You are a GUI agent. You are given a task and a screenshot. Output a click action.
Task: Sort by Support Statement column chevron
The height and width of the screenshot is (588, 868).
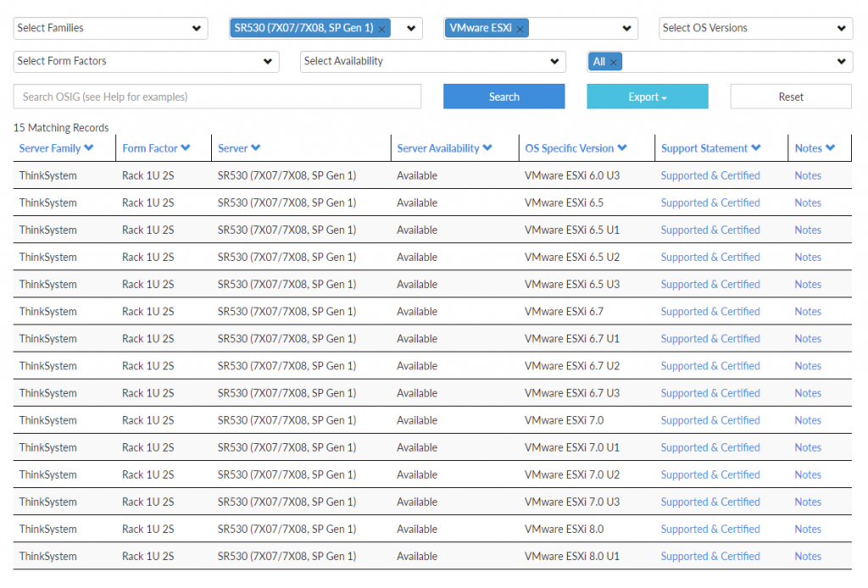[756, 147]
